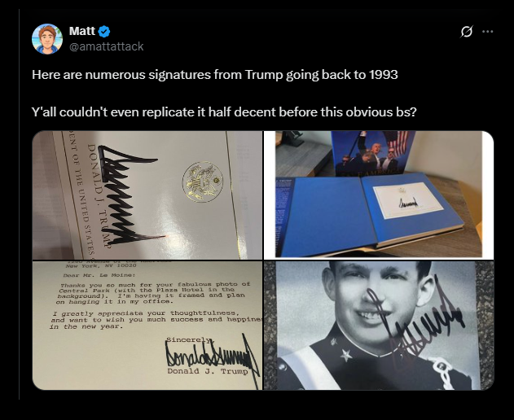Click the vertical thread line beside post
The image size is (514, 420).
20,204
